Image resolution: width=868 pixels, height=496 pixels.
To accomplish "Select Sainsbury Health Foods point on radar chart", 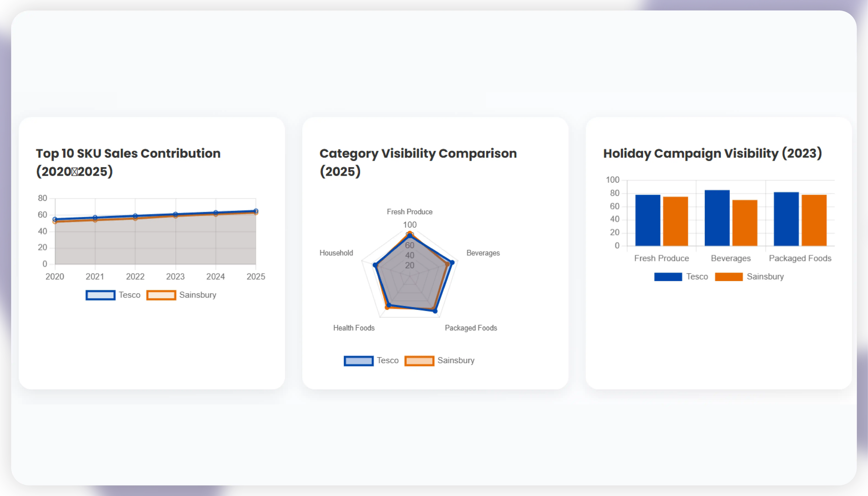I will 387,308.
